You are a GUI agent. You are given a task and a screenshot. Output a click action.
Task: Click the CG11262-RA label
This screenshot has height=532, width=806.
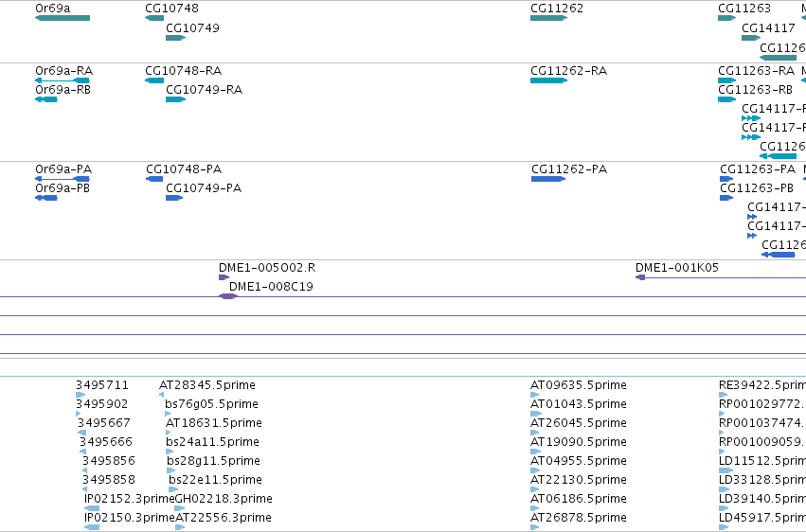pos(568,70)
